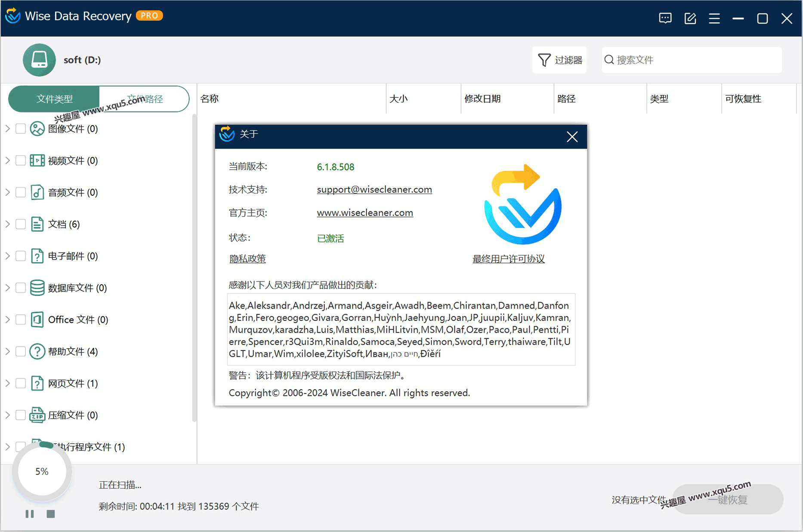Sort by the 类型 column header
The height and width of the screenshot is (532, 803).
point(684,99)
